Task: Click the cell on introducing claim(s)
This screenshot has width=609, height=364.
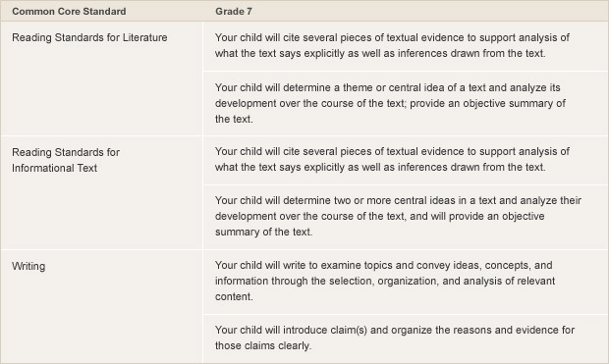Action: [x=405, y=338]
